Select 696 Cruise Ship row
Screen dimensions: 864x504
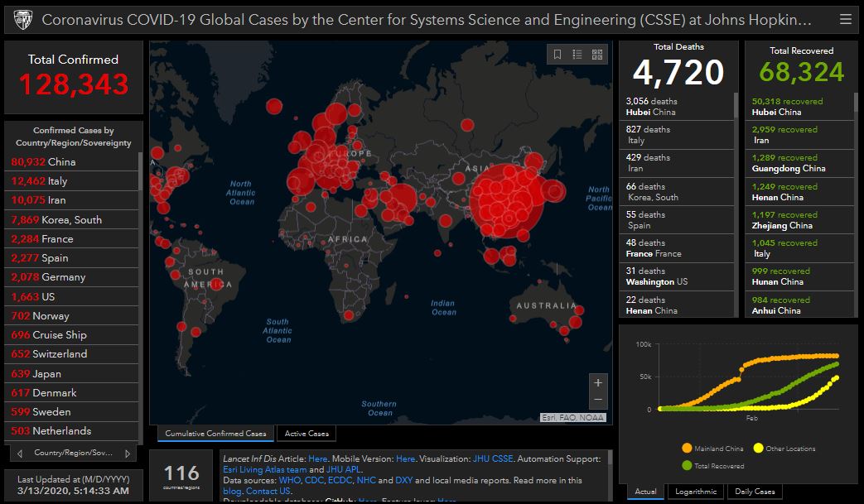point(71,335)
